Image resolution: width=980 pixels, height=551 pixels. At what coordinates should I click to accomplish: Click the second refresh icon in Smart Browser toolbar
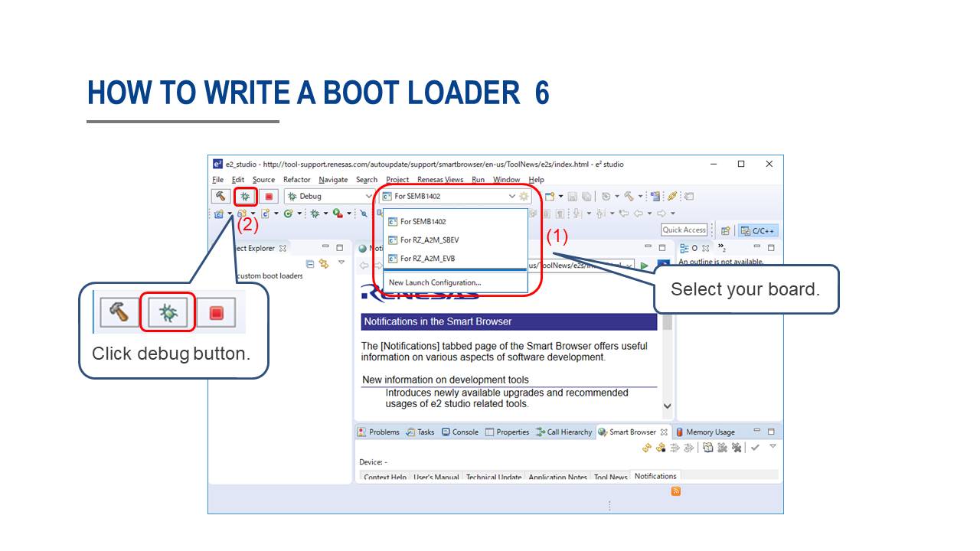pyautogui.click(x=660, y=448)
